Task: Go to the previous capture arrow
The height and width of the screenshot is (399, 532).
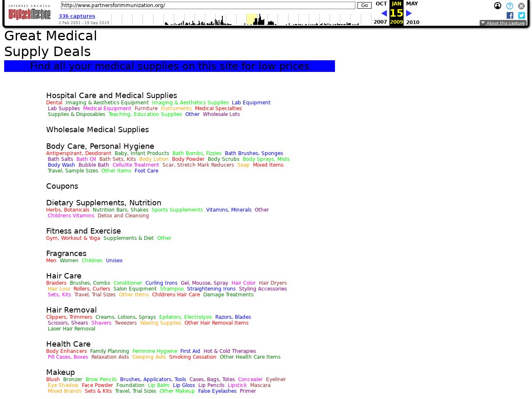Action: tap(384, 13)
